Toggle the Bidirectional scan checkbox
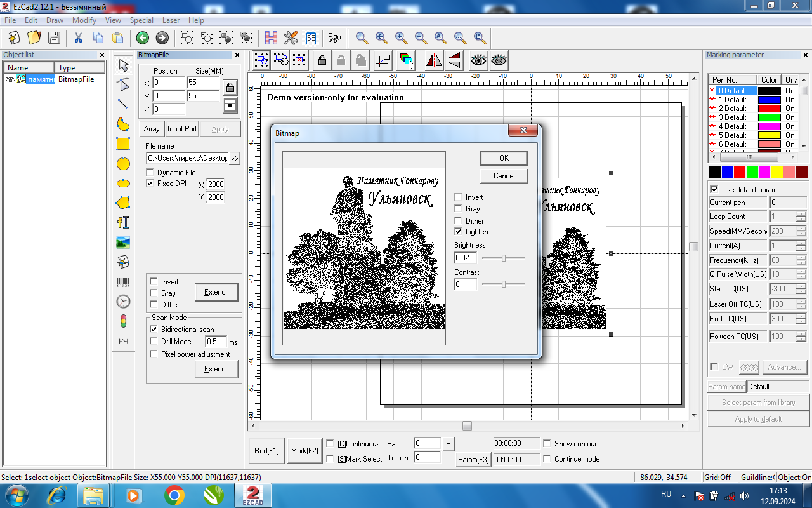Screen dimensions: 812x508 pos(154,330)
